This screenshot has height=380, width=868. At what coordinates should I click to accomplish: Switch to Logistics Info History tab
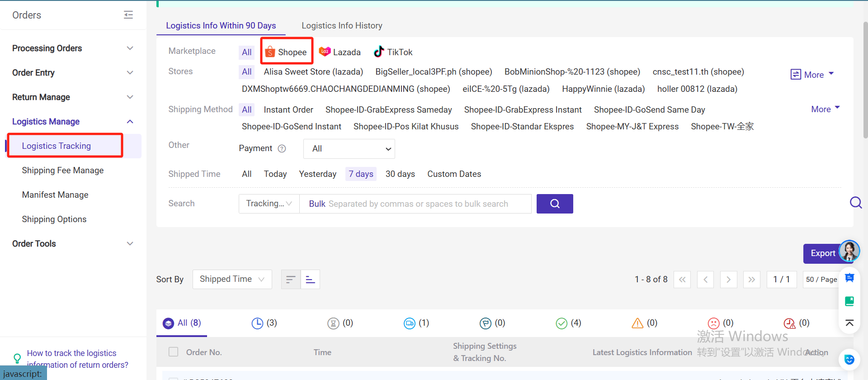342,26
